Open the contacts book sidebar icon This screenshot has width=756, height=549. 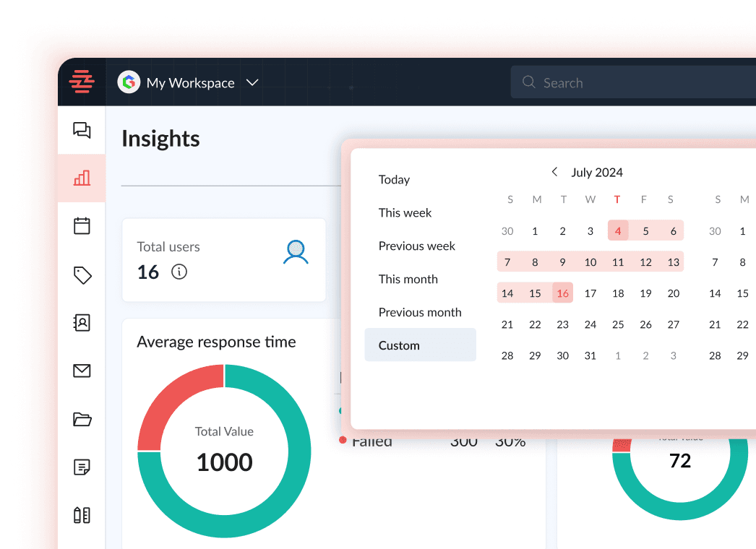coord(82,323)
